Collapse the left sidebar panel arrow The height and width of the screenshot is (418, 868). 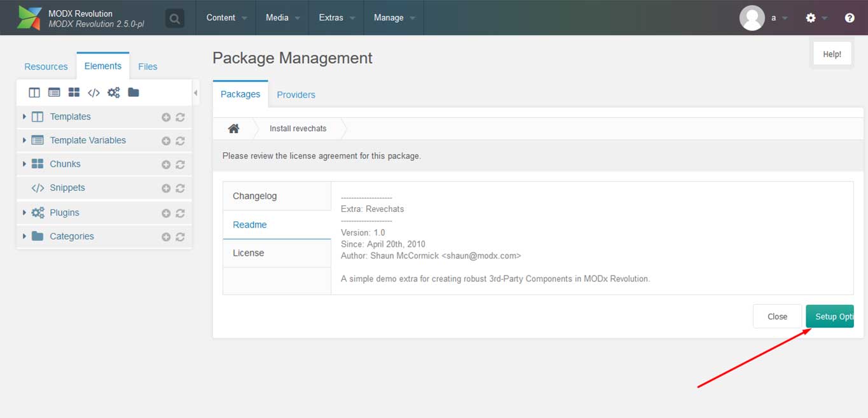coord(195,93)
